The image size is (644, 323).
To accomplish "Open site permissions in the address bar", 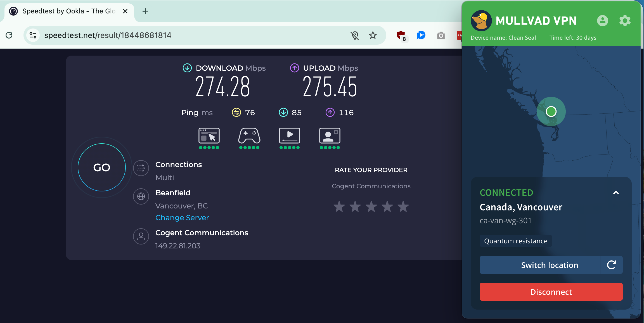I will 33,35.
